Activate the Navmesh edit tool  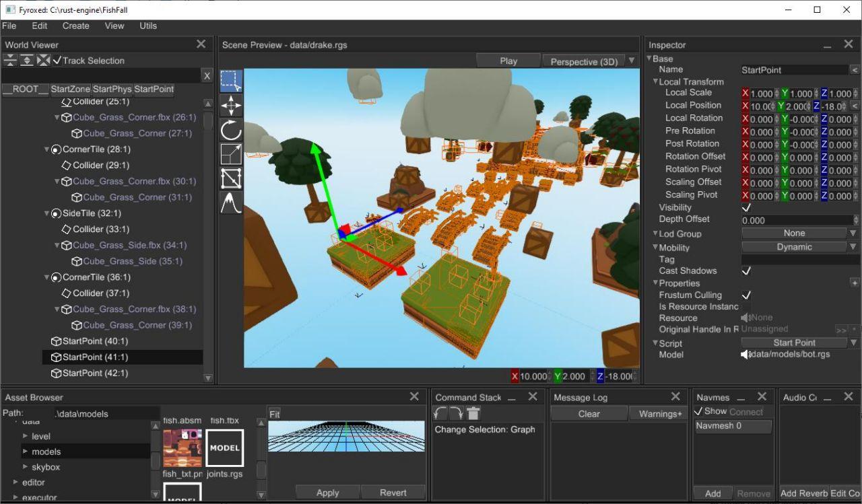(231, 178)
